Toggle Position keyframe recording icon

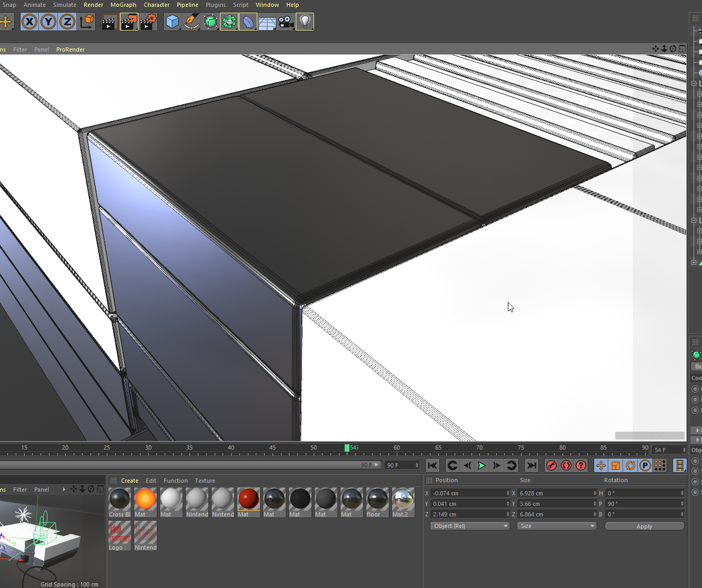pos(601,465)
